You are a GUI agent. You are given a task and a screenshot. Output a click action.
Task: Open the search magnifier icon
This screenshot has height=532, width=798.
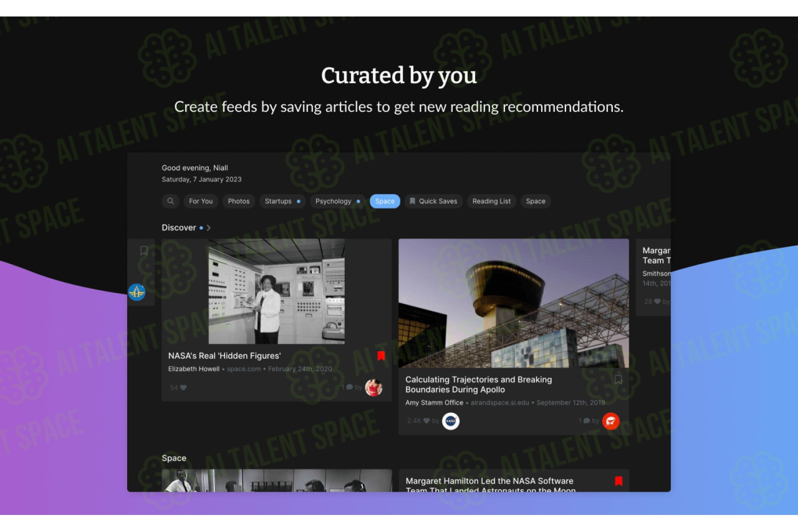click(170, 201)
